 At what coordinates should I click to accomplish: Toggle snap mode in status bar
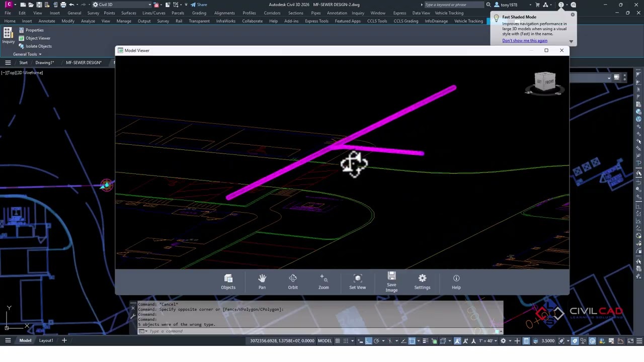click(x=346, y=340)
